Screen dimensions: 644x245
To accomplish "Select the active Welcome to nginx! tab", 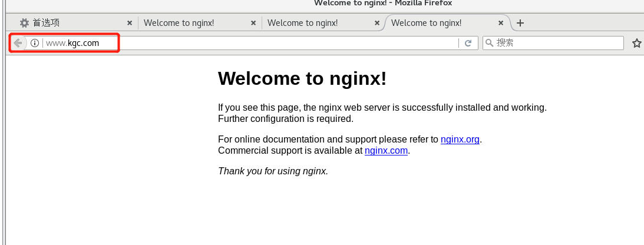I will point(447,23).
